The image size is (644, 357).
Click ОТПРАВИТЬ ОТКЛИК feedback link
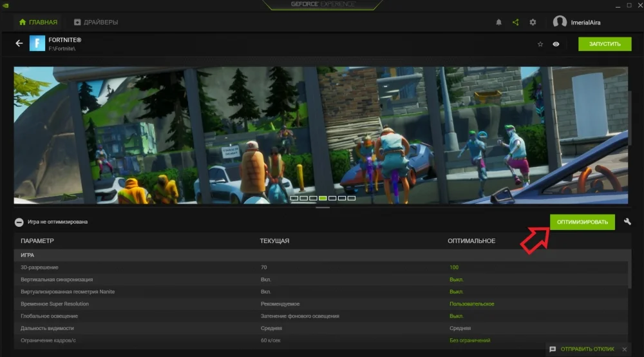pos(587,349)
